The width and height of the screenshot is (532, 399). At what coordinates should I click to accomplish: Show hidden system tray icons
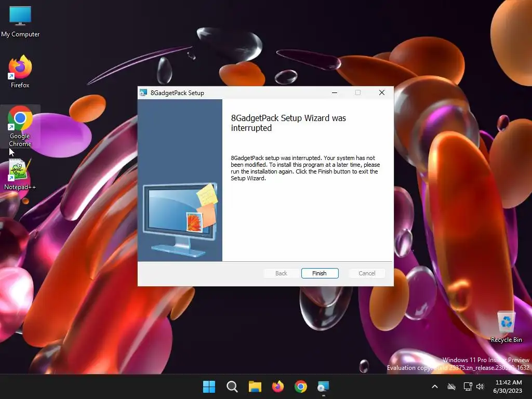pyautogui.click(x=435, y=387)
